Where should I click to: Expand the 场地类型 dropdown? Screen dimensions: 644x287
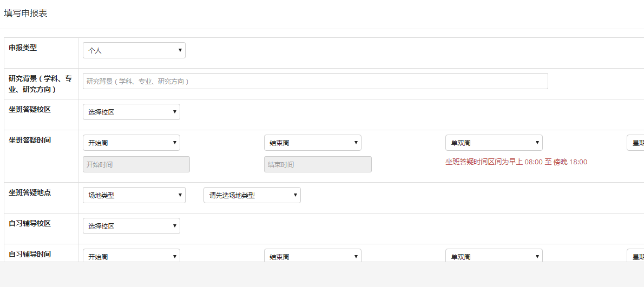tap(134, 195)
